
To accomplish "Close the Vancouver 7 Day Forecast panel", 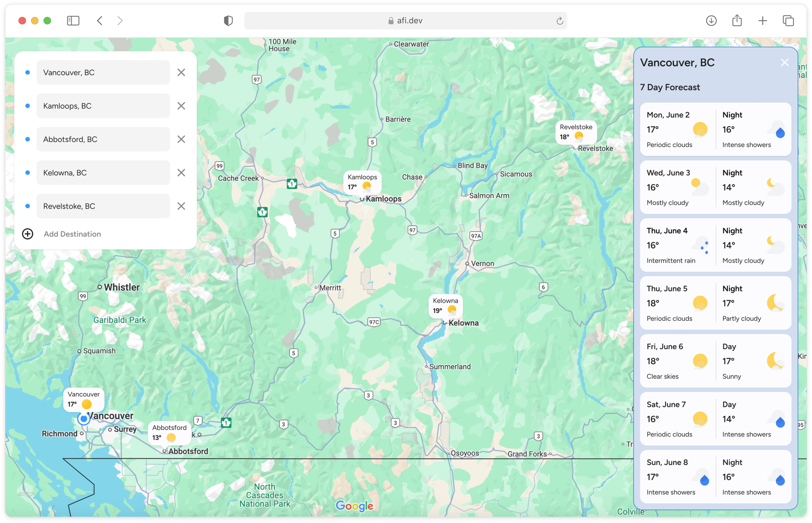I will point(784,62).
